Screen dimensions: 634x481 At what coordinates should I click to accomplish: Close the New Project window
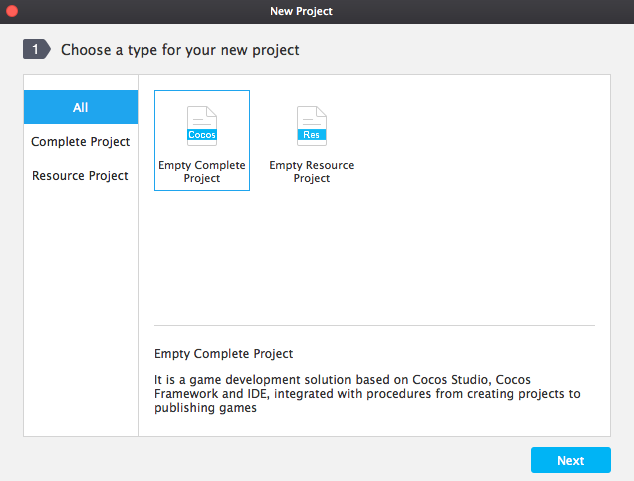[x=12, y=11]
